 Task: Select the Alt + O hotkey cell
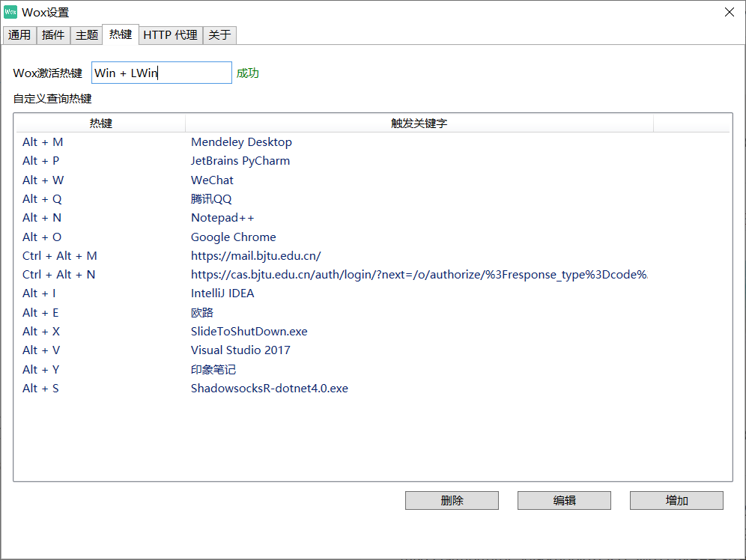[x=43, y=237]
